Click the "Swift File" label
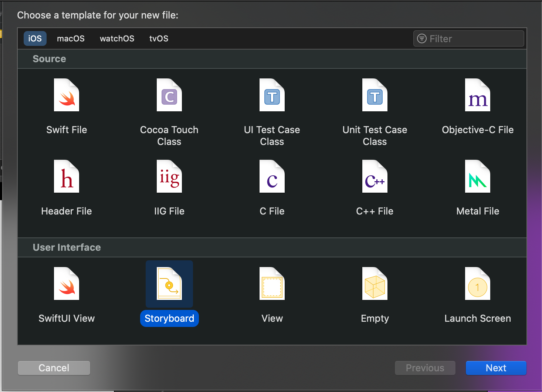Screen dimensions: 542x392 [67, 130]
